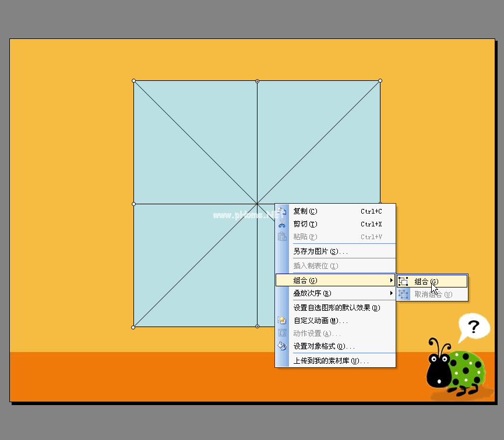
Task: Click the question mark speech bubble
Action: click(x=474, y=327)
